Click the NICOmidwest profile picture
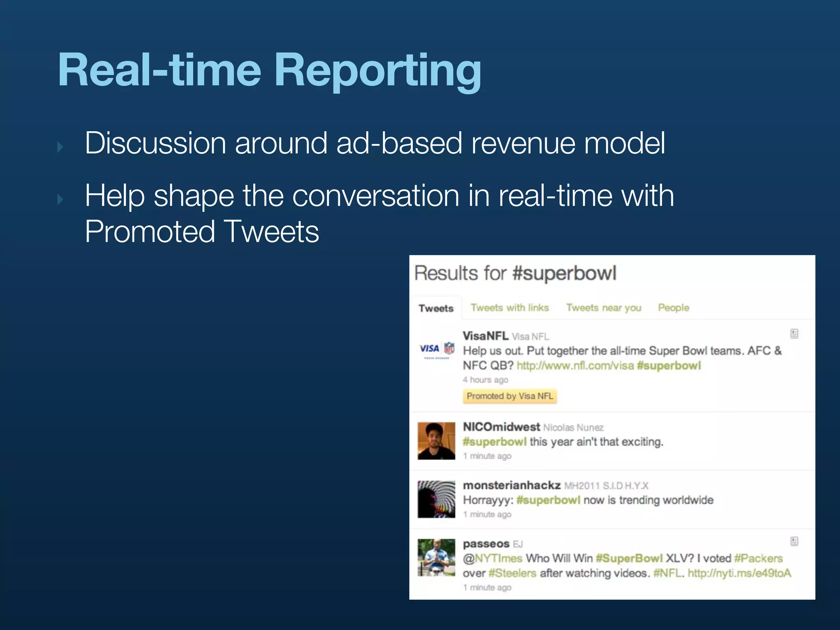 [436, 441]
